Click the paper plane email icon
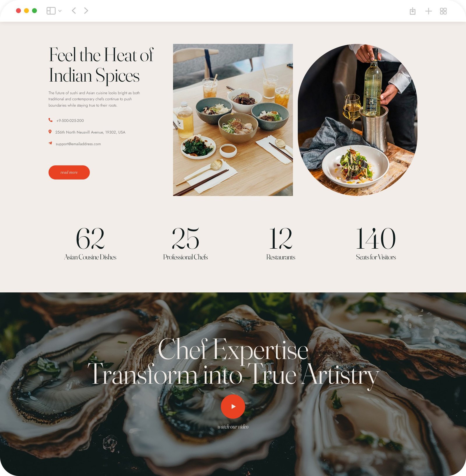 tap(50, 143)
